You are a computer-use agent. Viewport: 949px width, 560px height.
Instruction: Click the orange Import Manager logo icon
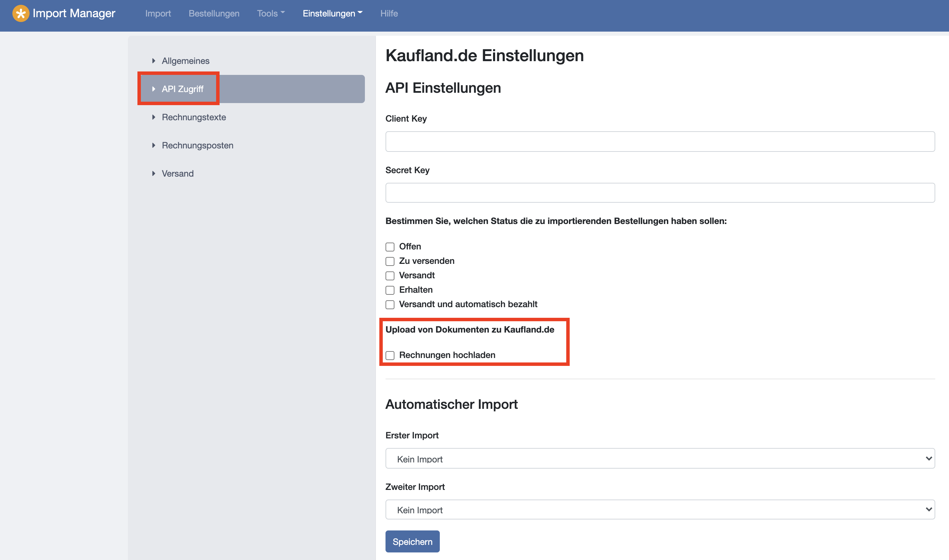21,14
